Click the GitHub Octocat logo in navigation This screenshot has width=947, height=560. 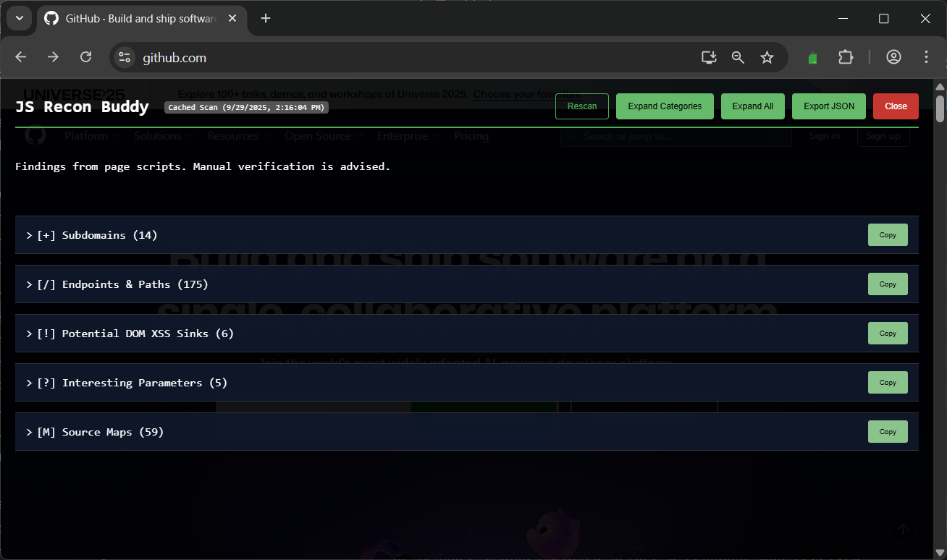[x=35, y=135]
